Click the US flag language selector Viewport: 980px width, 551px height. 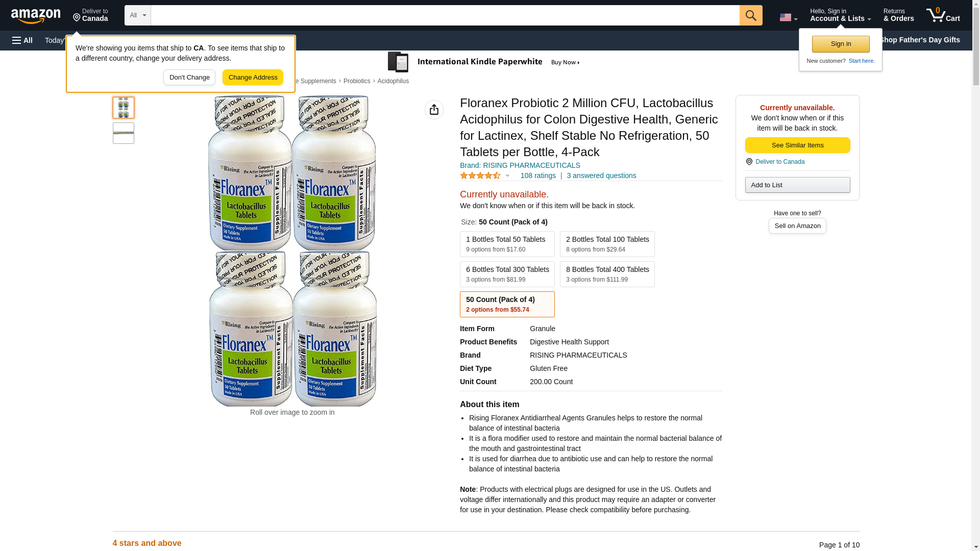[788, 17]
